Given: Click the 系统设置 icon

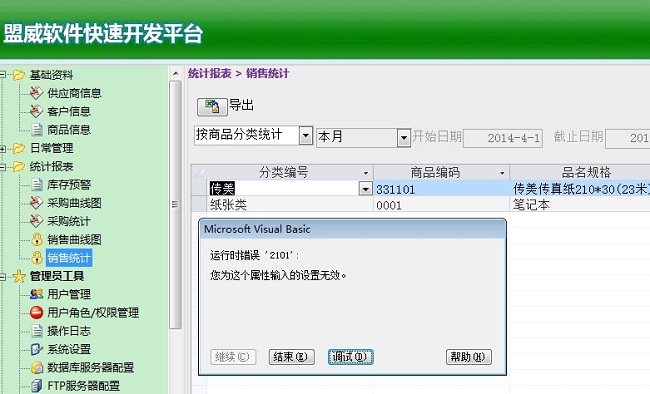Looking at the screenshot, I should (x=36, y=349).
